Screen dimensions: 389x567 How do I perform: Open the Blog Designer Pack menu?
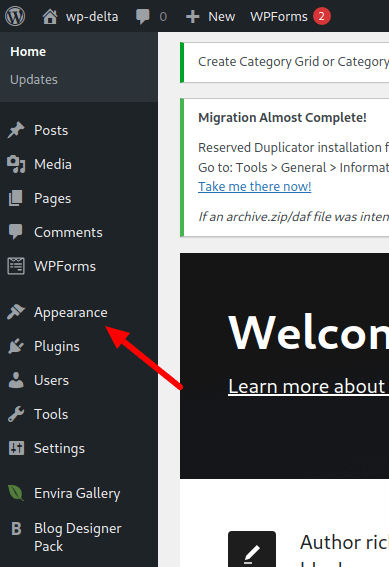[78, 537]
